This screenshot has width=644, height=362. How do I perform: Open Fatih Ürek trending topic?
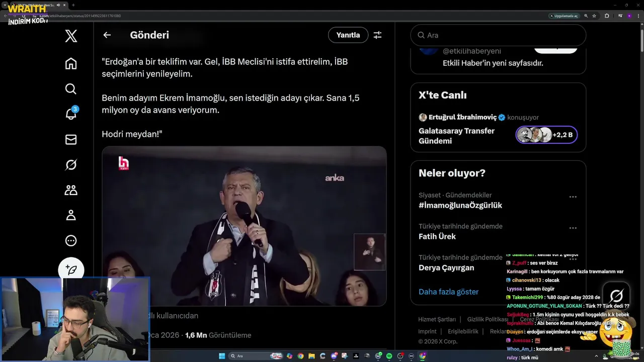pyautogui.click(x=437, y=236)
